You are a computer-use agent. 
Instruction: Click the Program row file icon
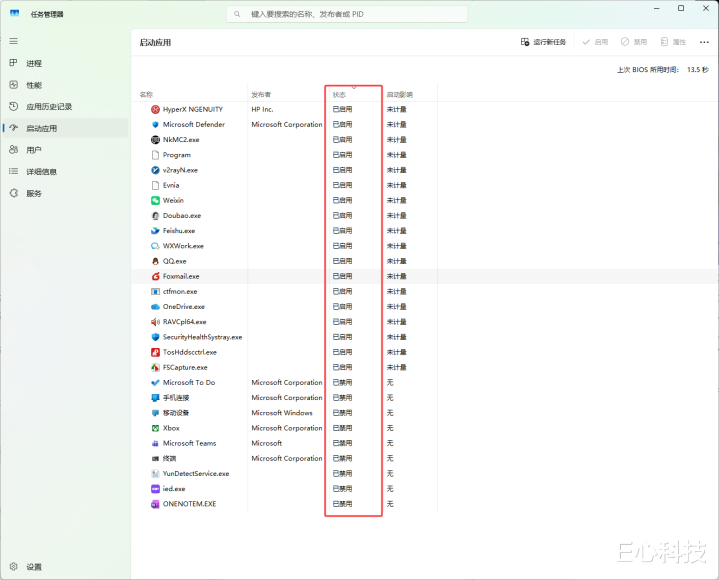155,155
